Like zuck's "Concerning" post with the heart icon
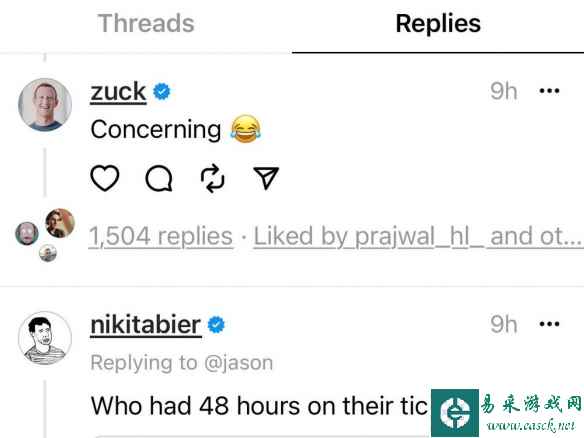This screenshot has width=584, height=438. pos(105,178)
